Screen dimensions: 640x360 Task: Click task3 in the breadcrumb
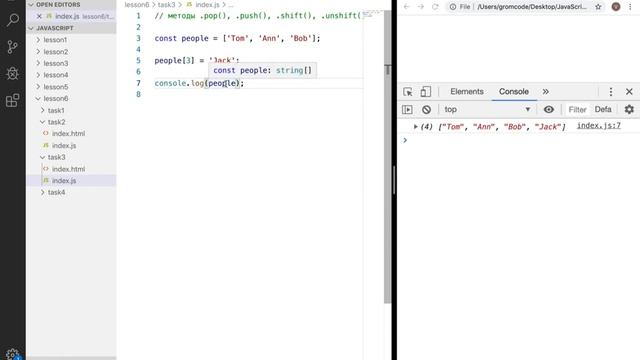[167, 5]
